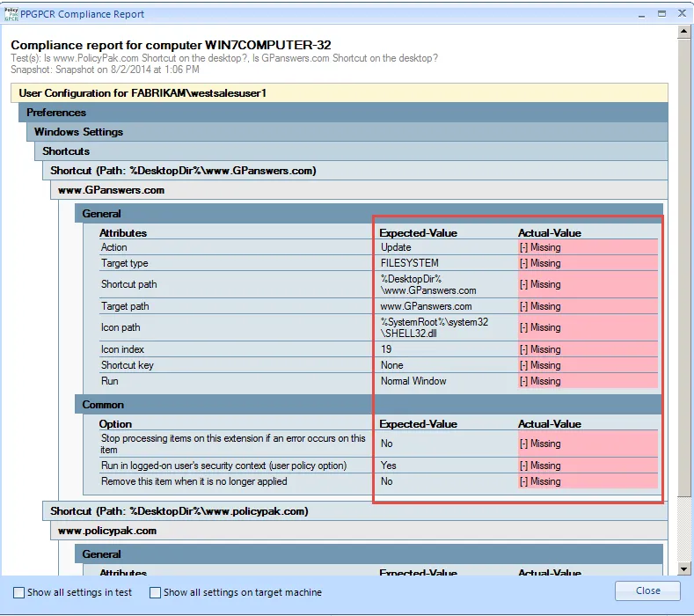Click the vertical scrollbar thumb

tap(683, 267)
